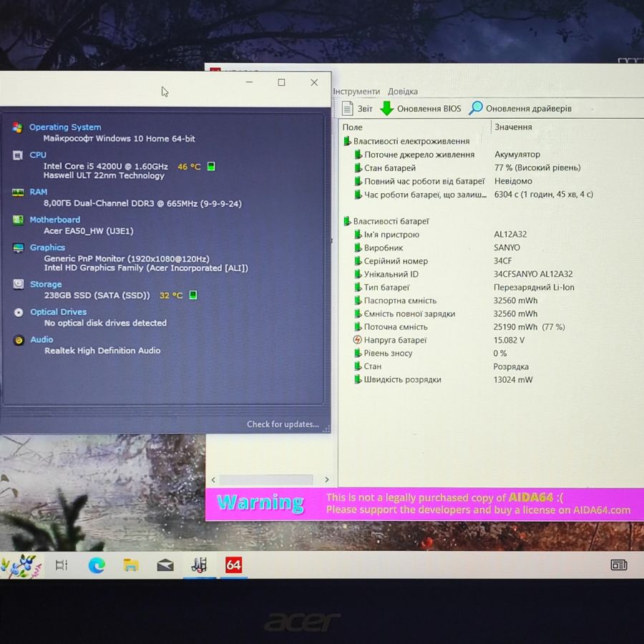Open the Motherboard section link

tap(54, 220)
